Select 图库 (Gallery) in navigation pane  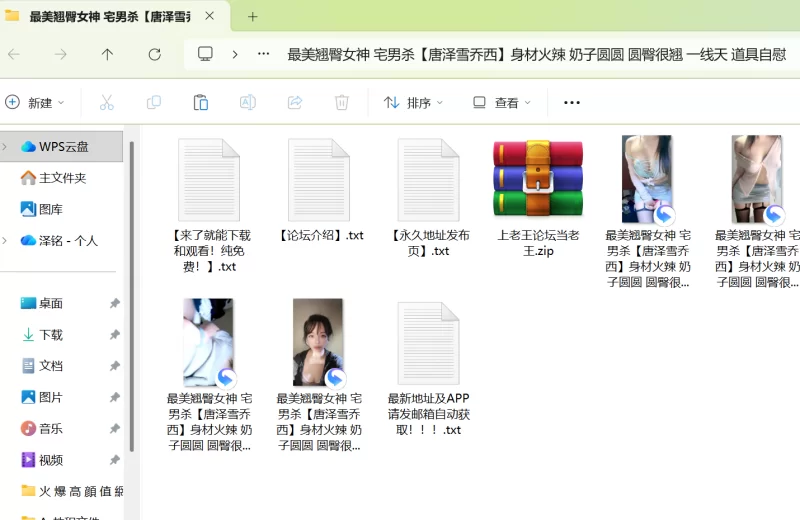pos(50,209)
